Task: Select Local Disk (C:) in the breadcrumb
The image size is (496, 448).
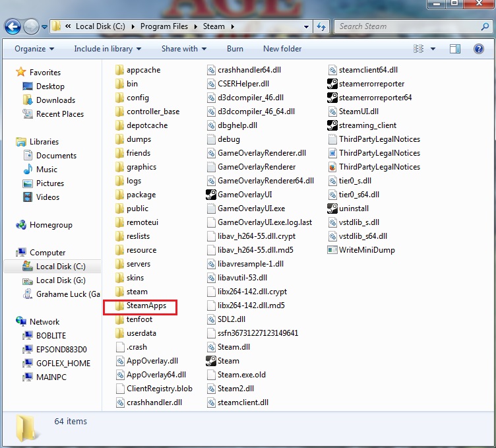Action: pyautogui.click(x=100, y=26)
